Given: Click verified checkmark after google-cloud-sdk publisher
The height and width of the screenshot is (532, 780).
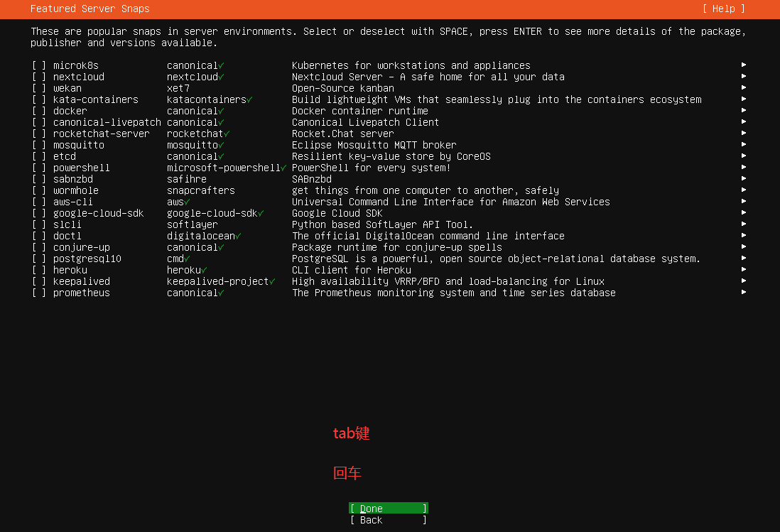Looking at the screenshot, I should point(261,213).
